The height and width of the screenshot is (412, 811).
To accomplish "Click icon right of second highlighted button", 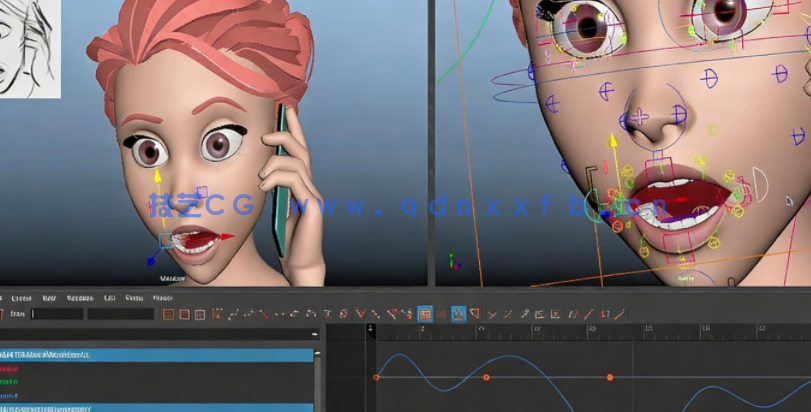I will point(475,314).
